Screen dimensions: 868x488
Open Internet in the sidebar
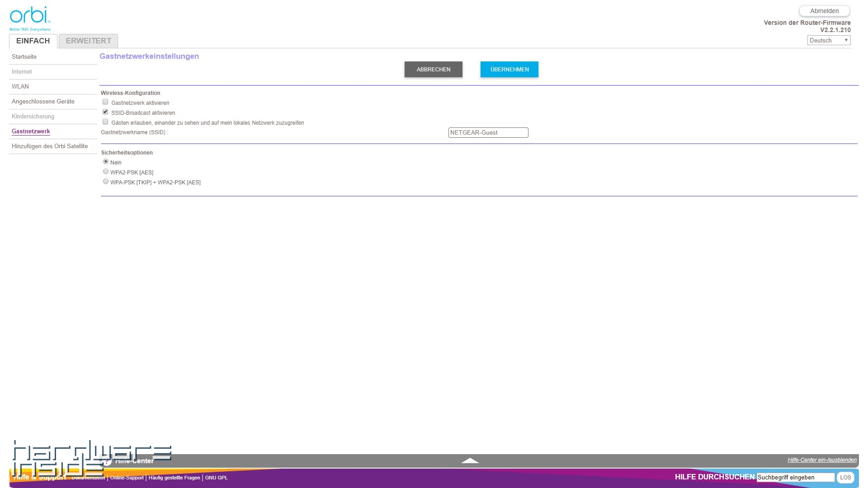(22, 72)
